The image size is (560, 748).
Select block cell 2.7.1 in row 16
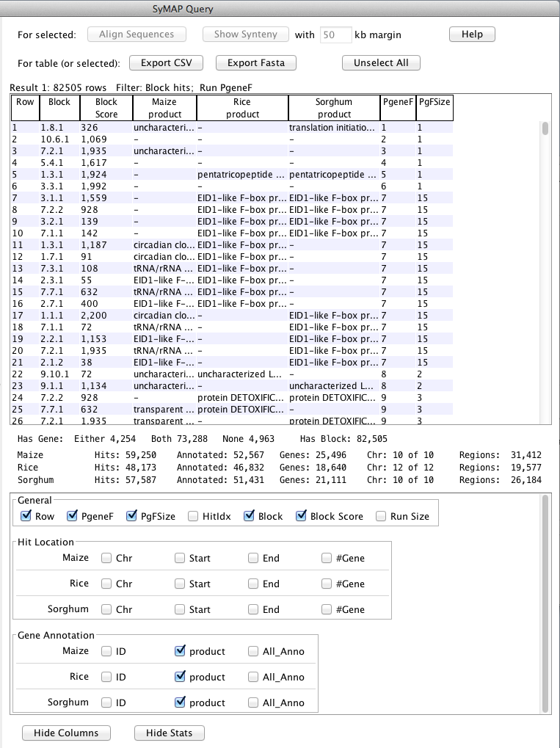59,303
